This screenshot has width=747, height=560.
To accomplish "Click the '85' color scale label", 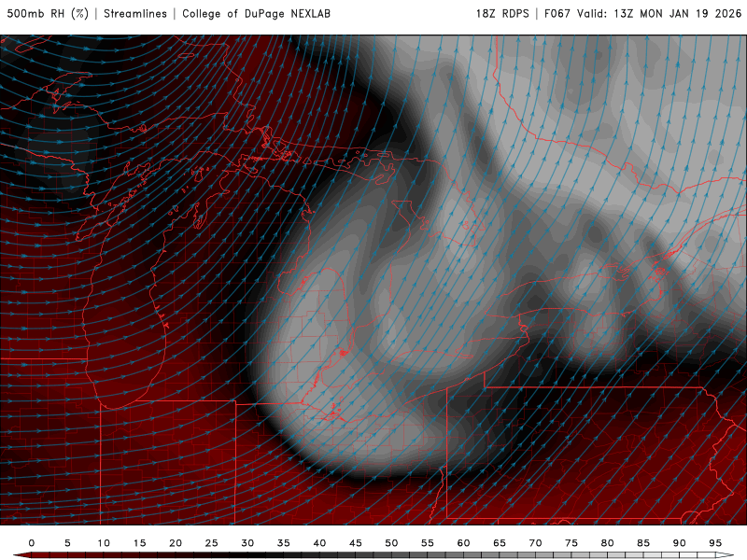I will [x=643, y=543].
